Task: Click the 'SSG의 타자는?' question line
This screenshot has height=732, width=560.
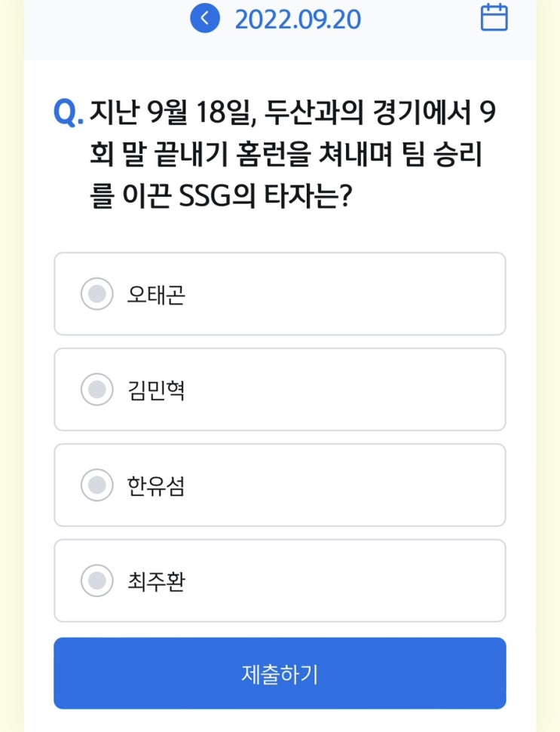Action: (267, 200)
